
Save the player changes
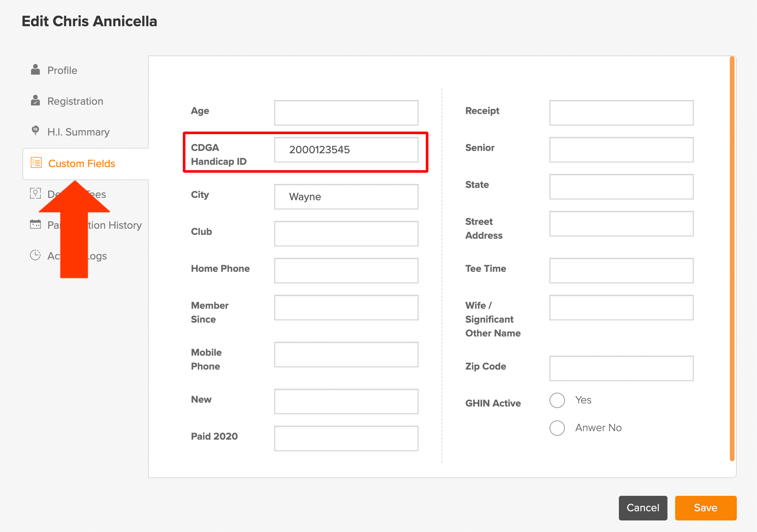pyautogui.click(x=706, y=508)
